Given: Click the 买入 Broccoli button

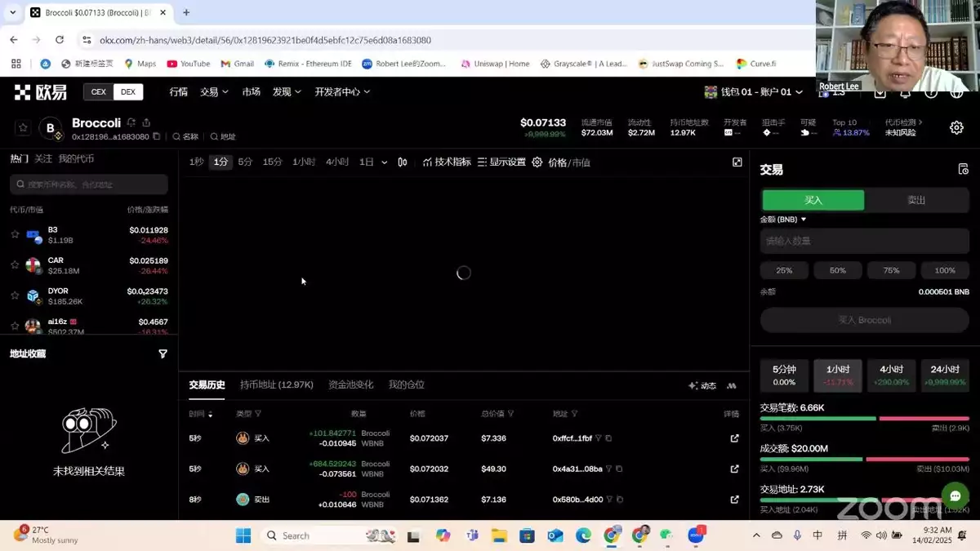Looking at the screenshot, I should tap(865, 320).
